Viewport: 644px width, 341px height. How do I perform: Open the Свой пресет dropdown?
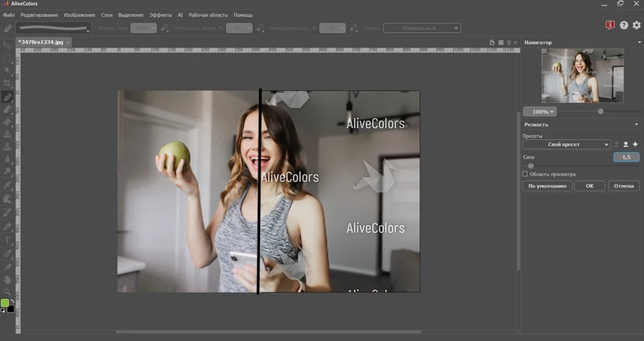pos(567,145)
